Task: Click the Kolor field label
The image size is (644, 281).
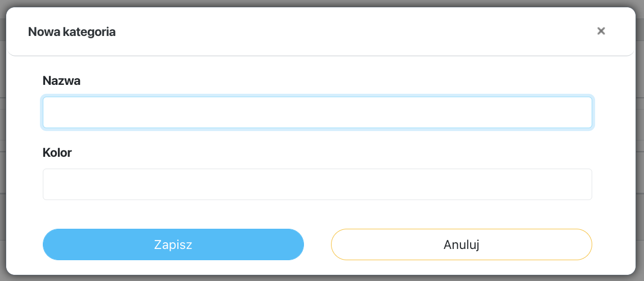Action: pyautogui.click(x=57, y=153)
